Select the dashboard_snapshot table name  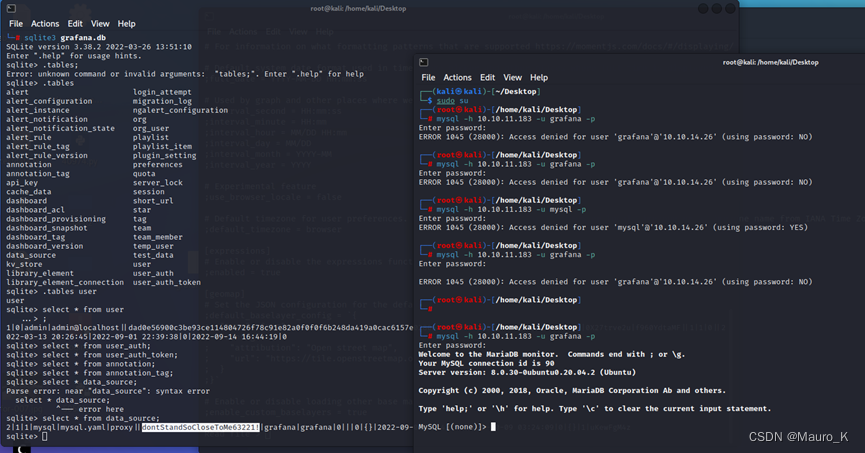[x=47, y=228]
